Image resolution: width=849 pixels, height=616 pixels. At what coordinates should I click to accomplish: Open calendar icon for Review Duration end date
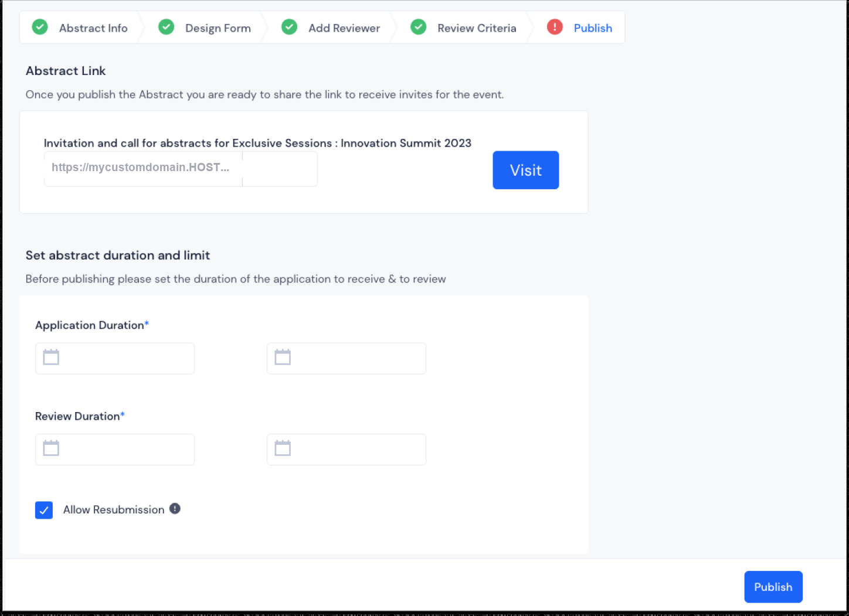pyautogui.click(x=283, y=448)
